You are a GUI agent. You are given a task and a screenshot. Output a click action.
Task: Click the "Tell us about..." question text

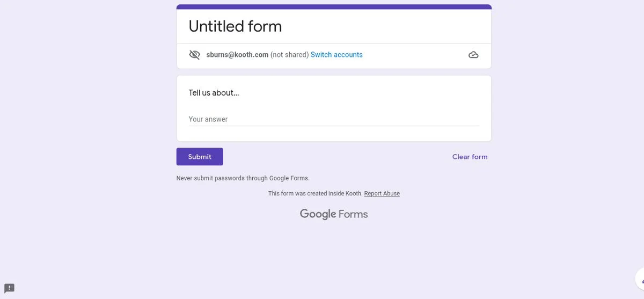tap(214, 93)
